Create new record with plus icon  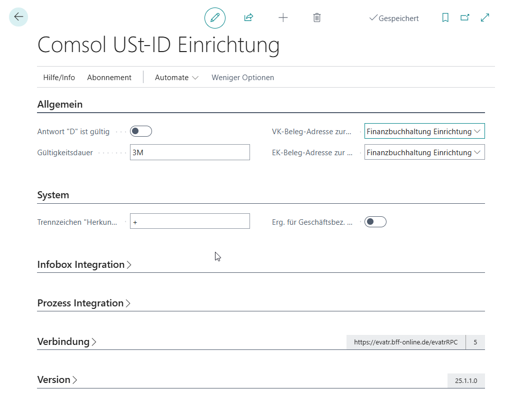(283, 18)
